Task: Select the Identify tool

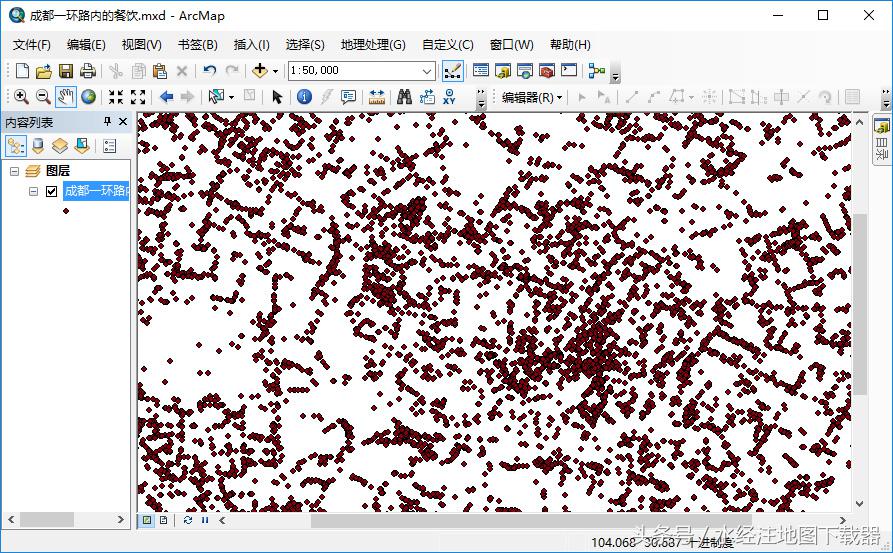Action: (304, 97)
